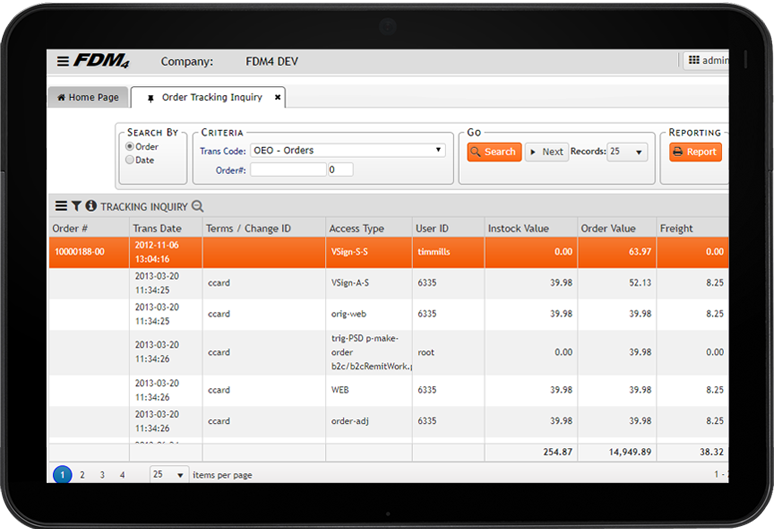Click the current page 1 button
Viewport: 774px width, 529px height.
62,475
